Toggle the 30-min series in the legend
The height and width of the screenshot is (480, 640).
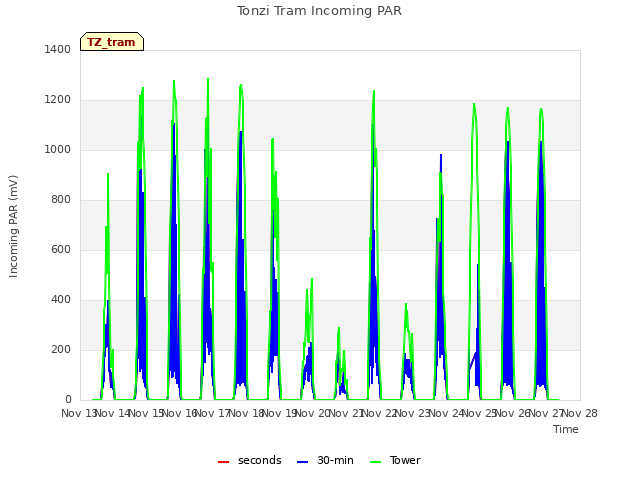click(325, 460)
